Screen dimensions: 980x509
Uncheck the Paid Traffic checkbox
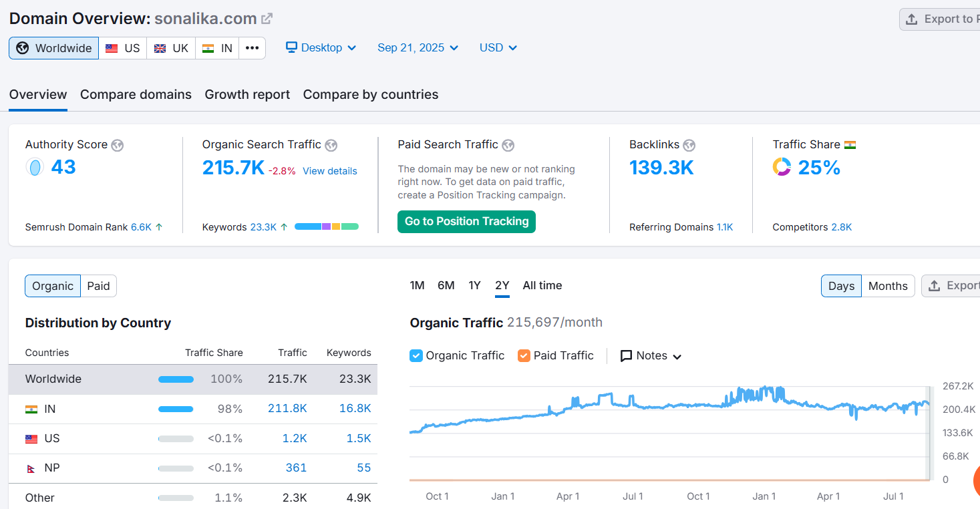(x=524, y=355)
